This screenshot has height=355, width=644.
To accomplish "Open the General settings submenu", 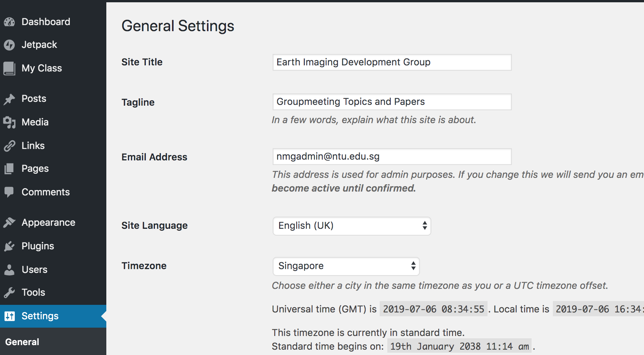I will [22, 342].
